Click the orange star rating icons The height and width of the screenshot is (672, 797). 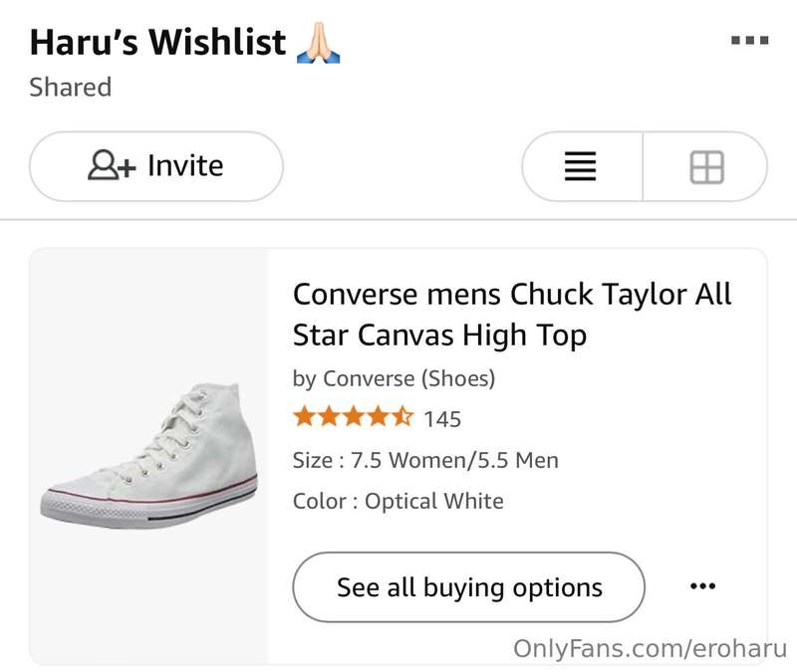click(353, 418)
